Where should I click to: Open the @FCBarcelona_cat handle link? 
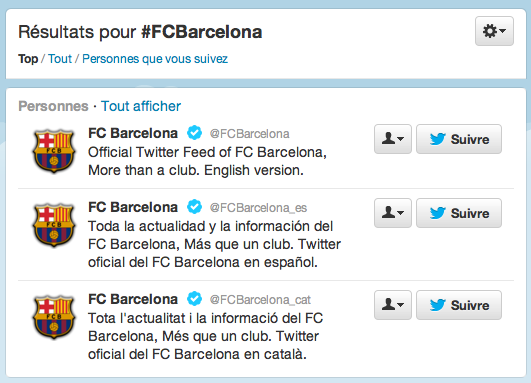pos(260,300)
